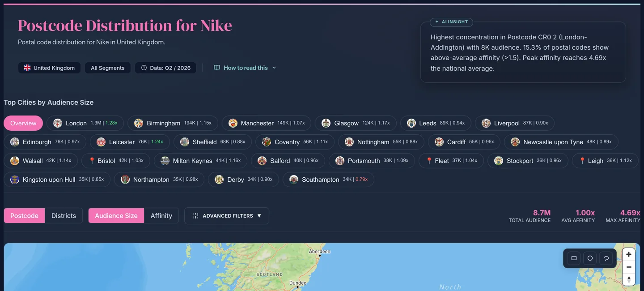Click the Edinburgh city crest icon
644x291 pixels.
coord(15,142)
